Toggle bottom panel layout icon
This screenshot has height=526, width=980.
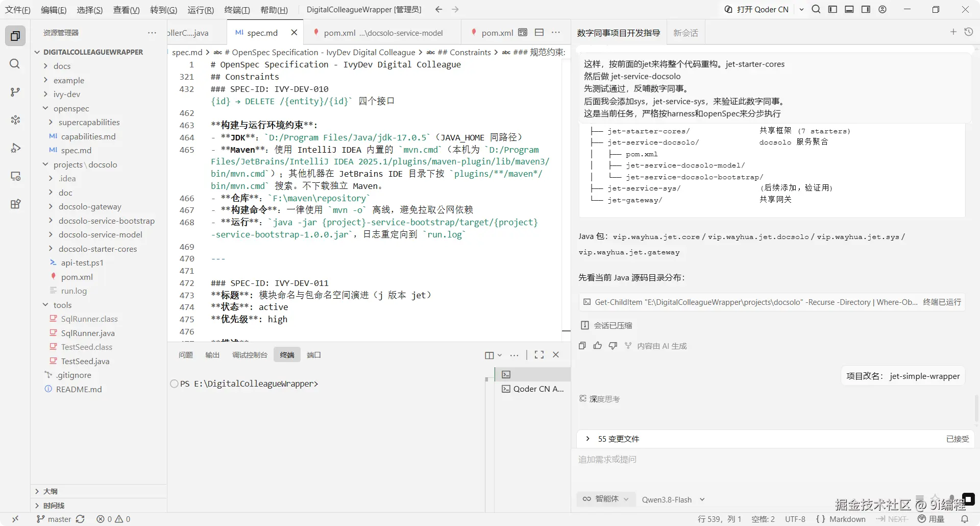[x=849, y=9]
